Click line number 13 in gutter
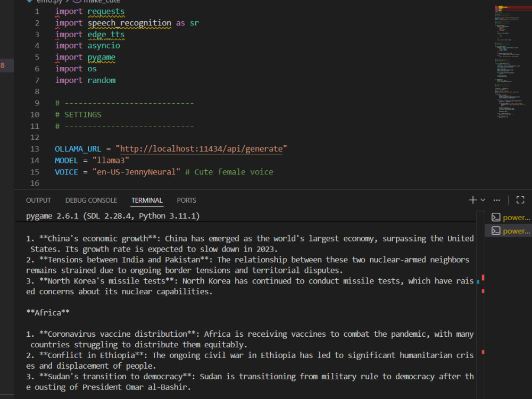This screenshot has height=399, width=532. tap(35, 149)
